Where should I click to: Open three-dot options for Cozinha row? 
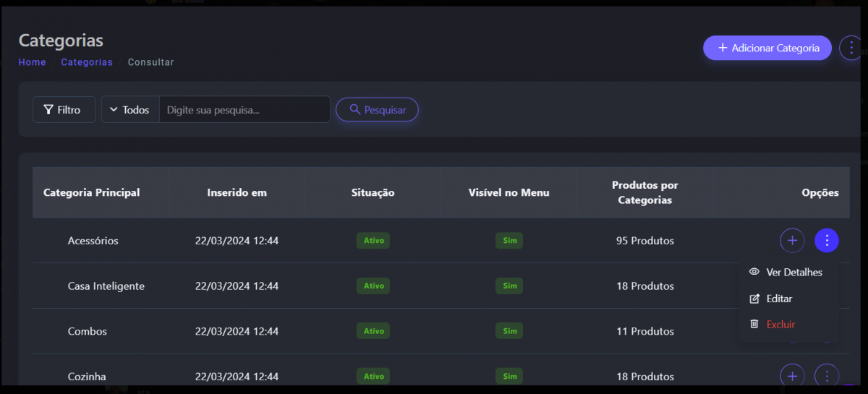826,375
